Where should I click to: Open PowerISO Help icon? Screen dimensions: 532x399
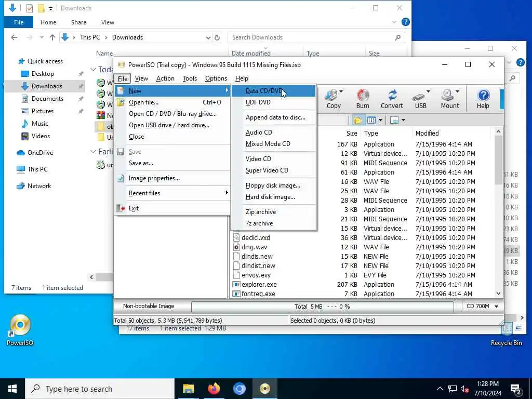(x=483, y=99)
